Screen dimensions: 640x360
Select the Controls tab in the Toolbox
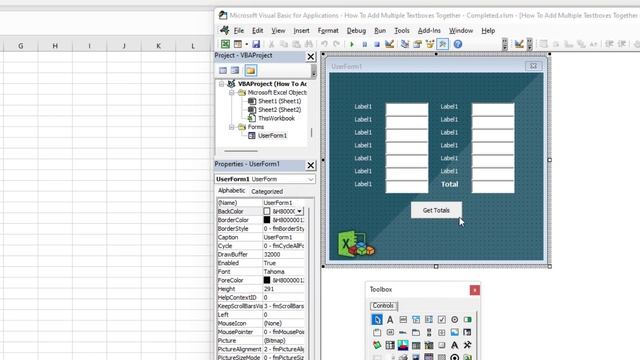(x=383, y=306)
